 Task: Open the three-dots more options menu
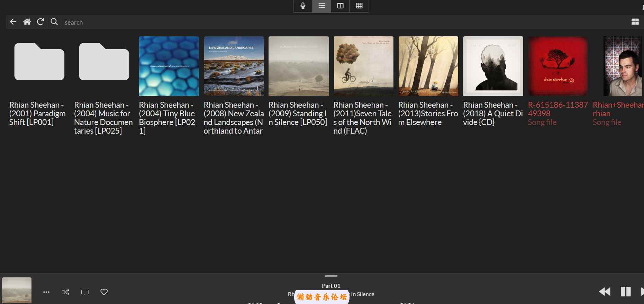click(x=46, y=292)
